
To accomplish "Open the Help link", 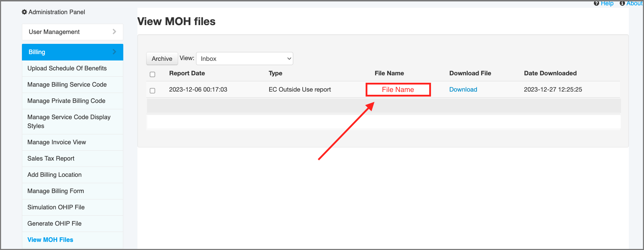I will click(x=607, y=3).
